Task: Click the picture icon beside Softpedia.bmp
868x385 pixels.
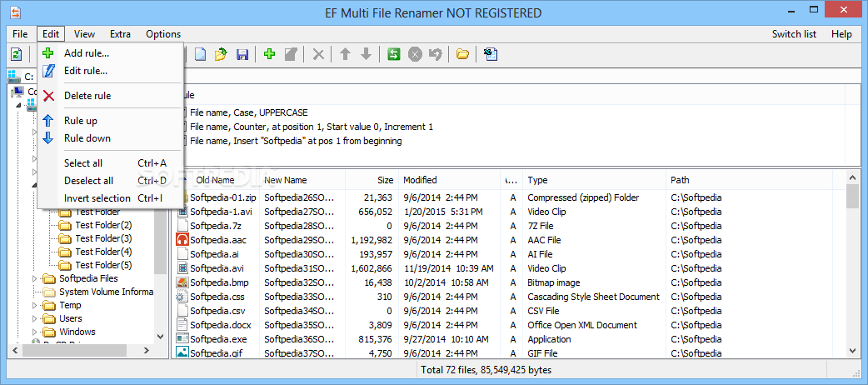Action: [x=182, y=282]
